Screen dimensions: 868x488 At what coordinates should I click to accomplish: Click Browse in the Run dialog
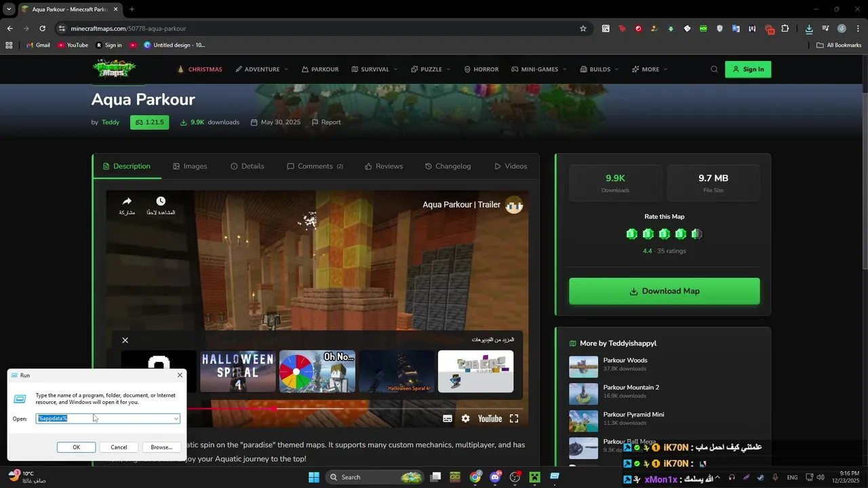[161, 447]
